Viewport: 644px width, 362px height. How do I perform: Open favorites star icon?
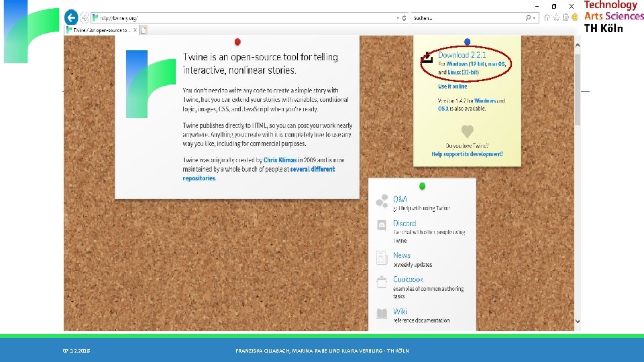556,17
